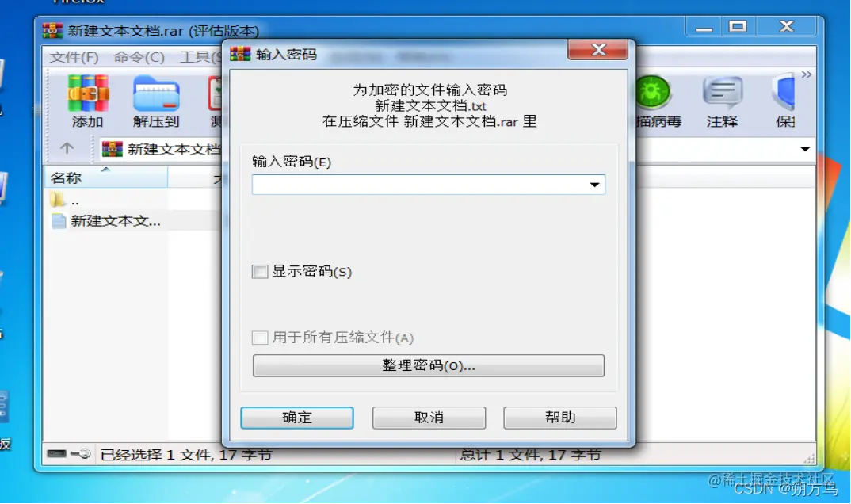Open the Commands (命令) menu
851x504 pixels.
[x=139, y=57]
